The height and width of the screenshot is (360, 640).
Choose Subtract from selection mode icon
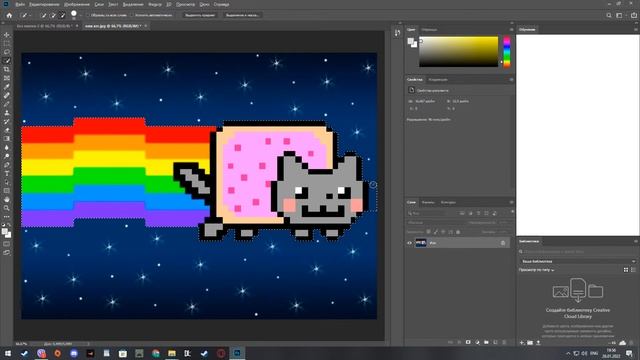(x=62, y=15)
